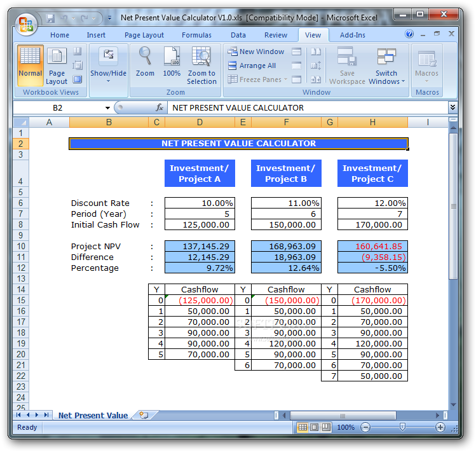Zoom in using the plus button
The width and height of the screenshot is (476, 452).
pos(440,428)
